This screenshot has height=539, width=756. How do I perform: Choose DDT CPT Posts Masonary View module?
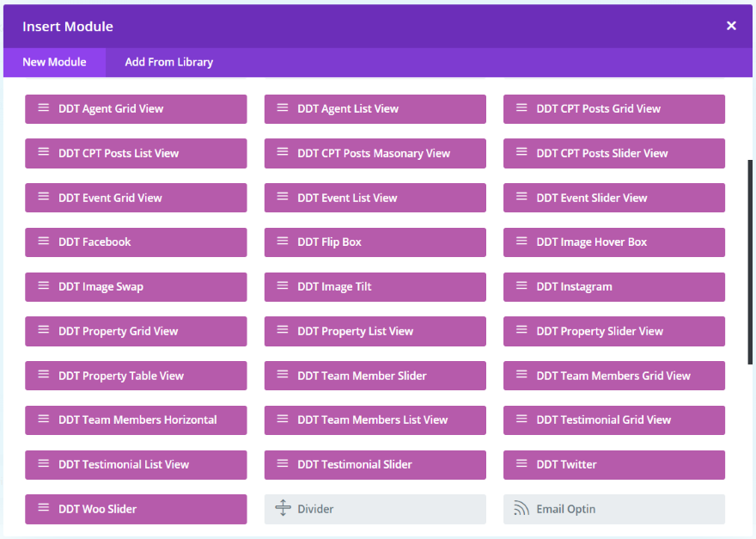tap(375, 154)
